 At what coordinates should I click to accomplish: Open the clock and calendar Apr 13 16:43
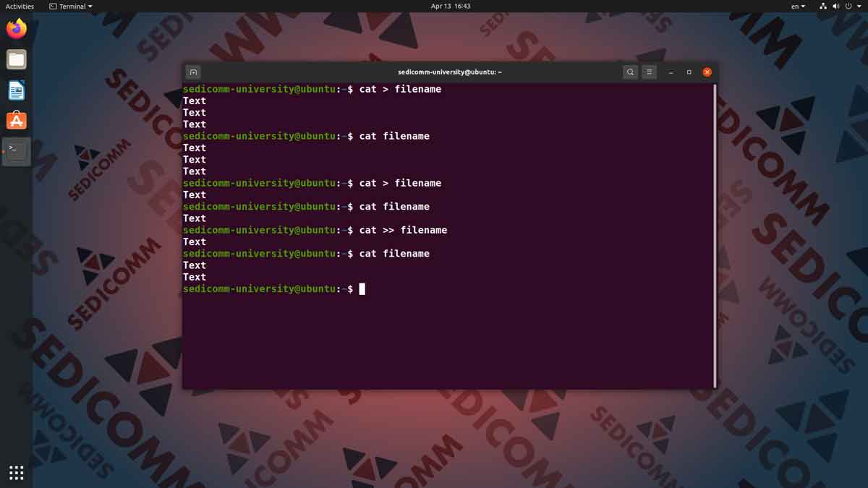(451, 6)
